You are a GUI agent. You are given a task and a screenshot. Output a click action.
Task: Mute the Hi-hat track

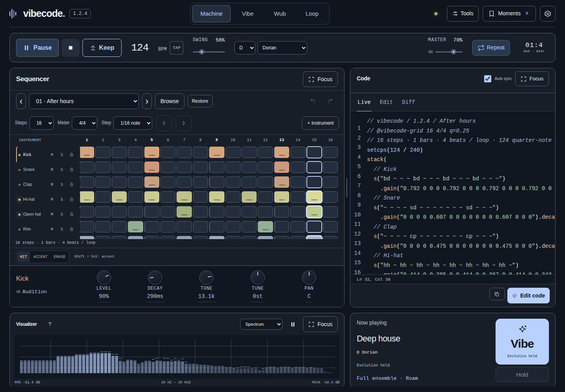coord(52,200)
